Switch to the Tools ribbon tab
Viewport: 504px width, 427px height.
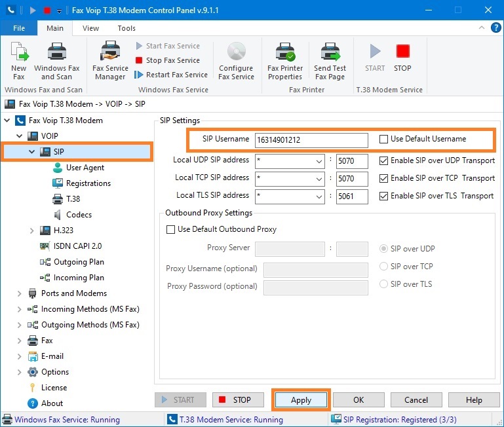point(126,28)
